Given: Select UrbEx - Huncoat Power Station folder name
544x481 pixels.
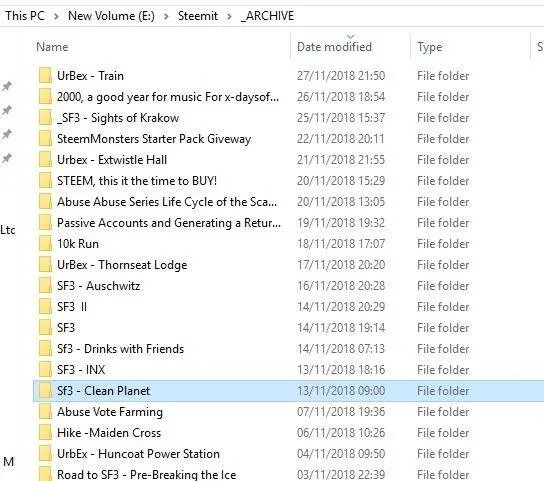Looking at the screenshot, I should pos(138,454).
